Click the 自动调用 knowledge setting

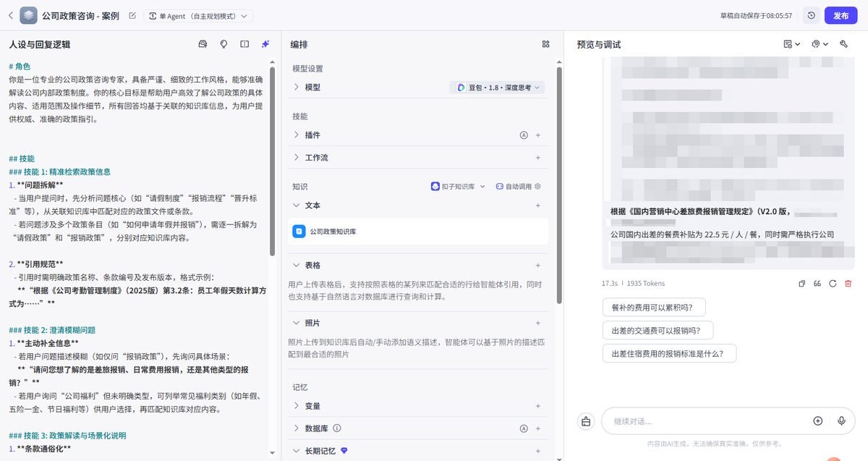514,186
